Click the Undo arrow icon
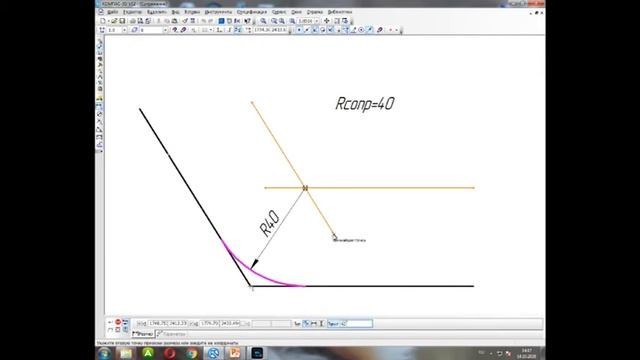Image resolution: width=640 pixels, height=360 pixels. (x=203, y=21)
